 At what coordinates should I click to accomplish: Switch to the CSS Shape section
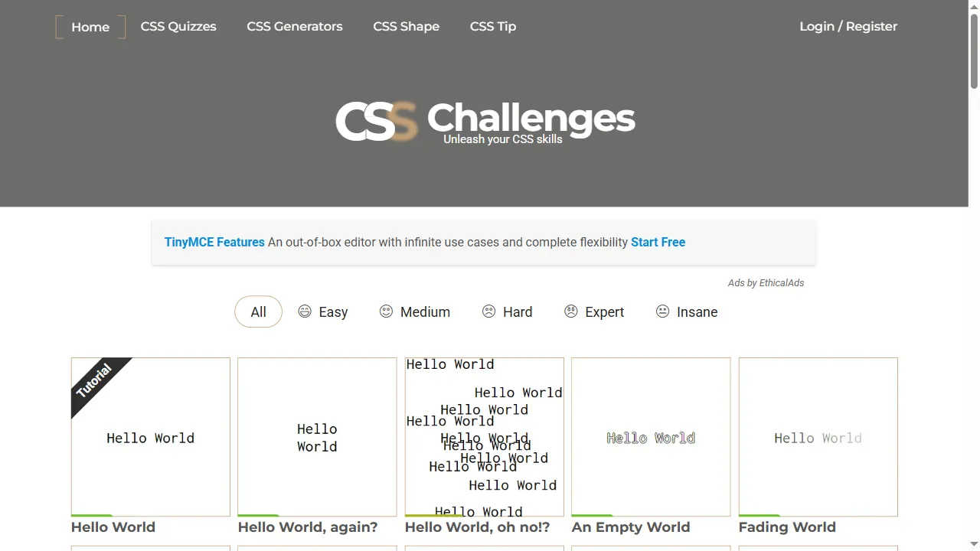[406, 26]
